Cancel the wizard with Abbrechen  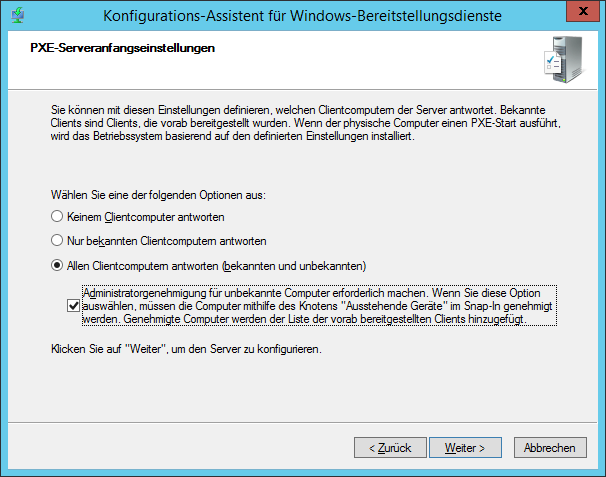(549, 447)
